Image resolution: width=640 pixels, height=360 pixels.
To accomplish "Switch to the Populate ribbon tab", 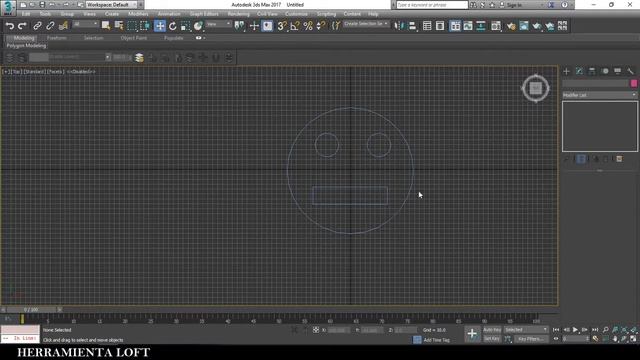I will tap(173, 38).
